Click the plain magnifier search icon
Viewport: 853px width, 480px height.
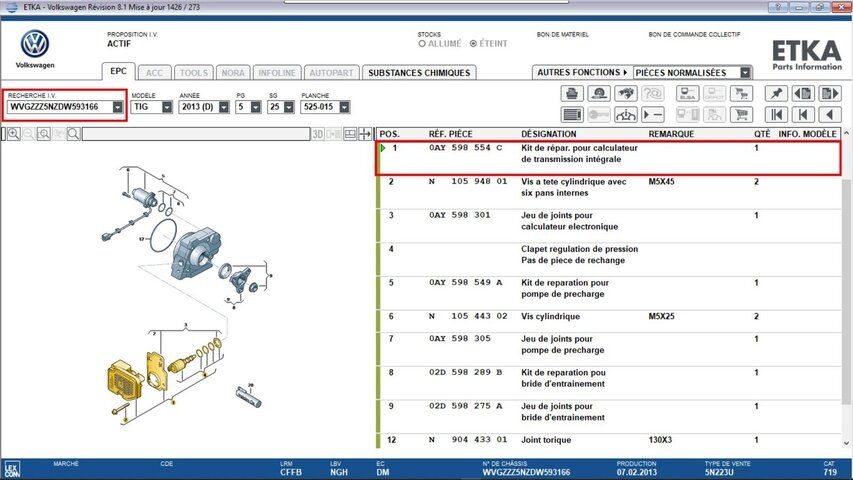coord(73,134)
